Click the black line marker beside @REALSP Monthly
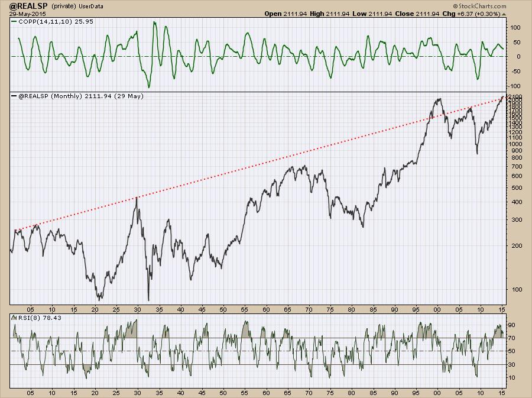Screen dimensions: 532x398 click(x=15, y=96)
